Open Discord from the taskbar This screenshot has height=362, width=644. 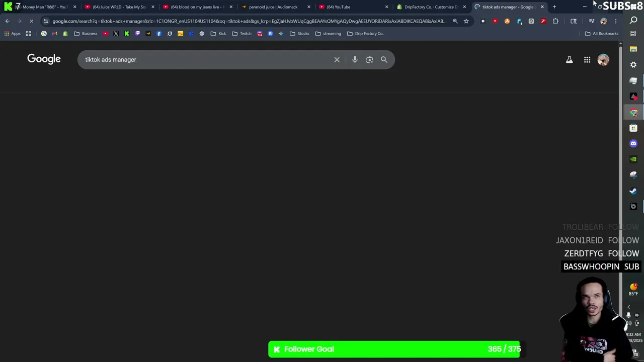[x=633, y=143]
